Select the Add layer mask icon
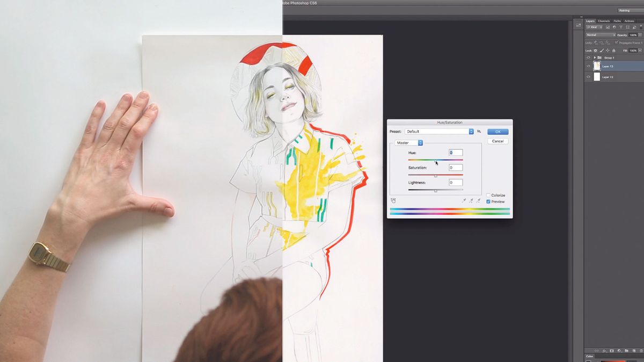The height and width of the screenshot is (362, 644). (612, 351)
